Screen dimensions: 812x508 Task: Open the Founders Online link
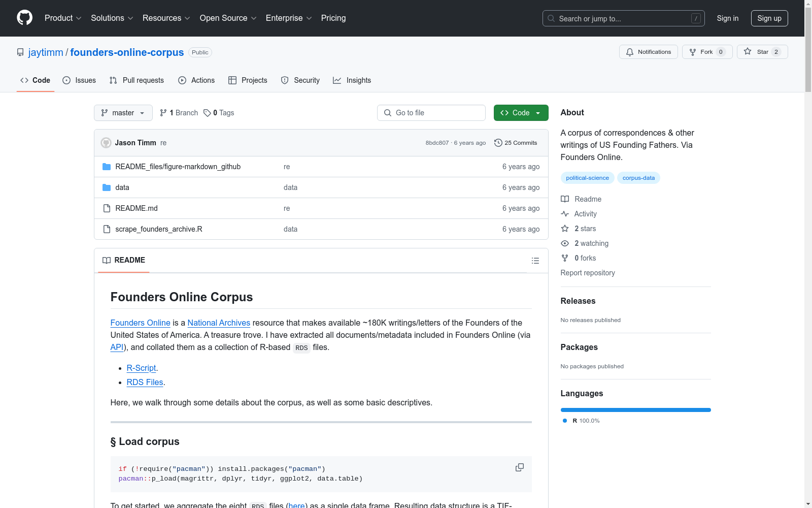tap(141, 323)
